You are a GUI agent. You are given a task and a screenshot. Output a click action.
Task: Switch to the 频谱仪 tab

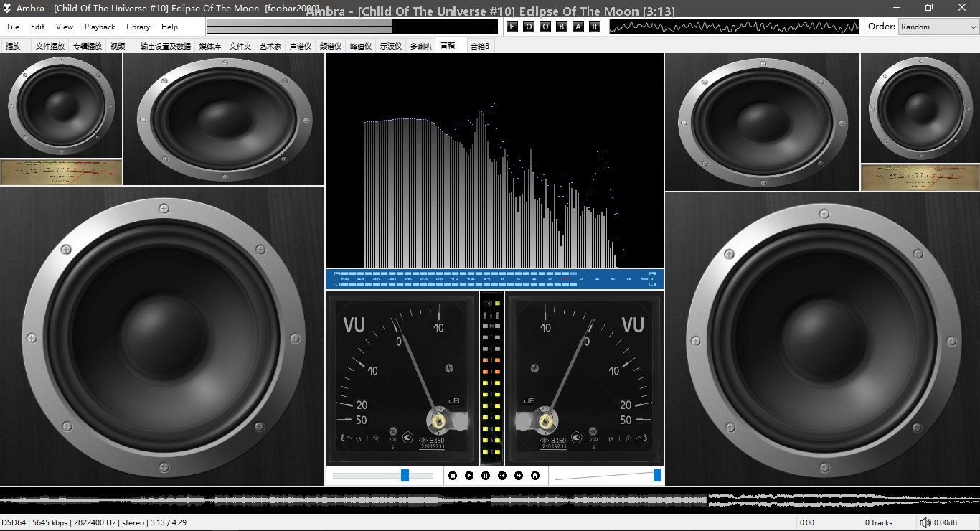331,46
